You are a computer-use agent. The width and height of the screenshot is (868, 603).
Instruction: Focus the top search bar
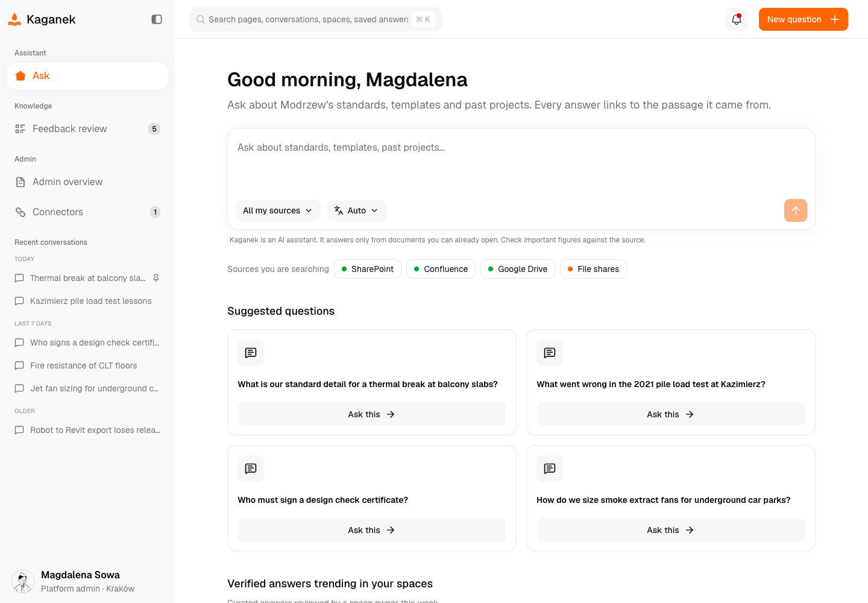(316, 19)
